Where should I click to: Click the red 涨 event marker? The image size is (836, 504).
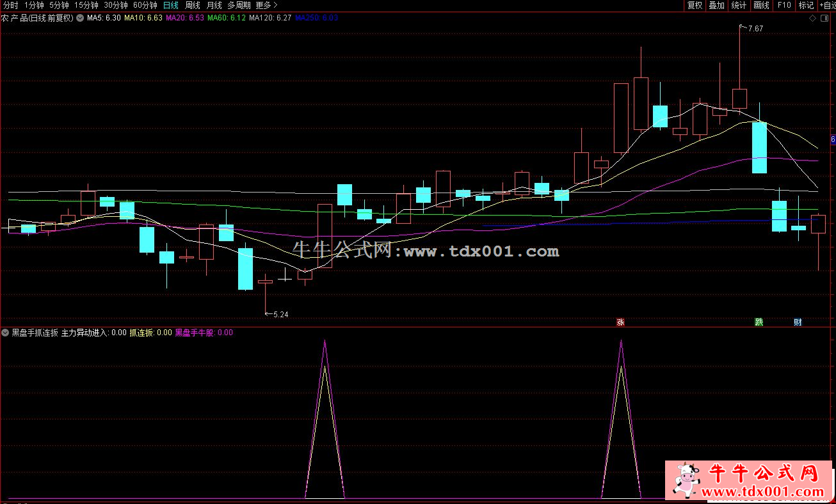[x=620, y=322]
